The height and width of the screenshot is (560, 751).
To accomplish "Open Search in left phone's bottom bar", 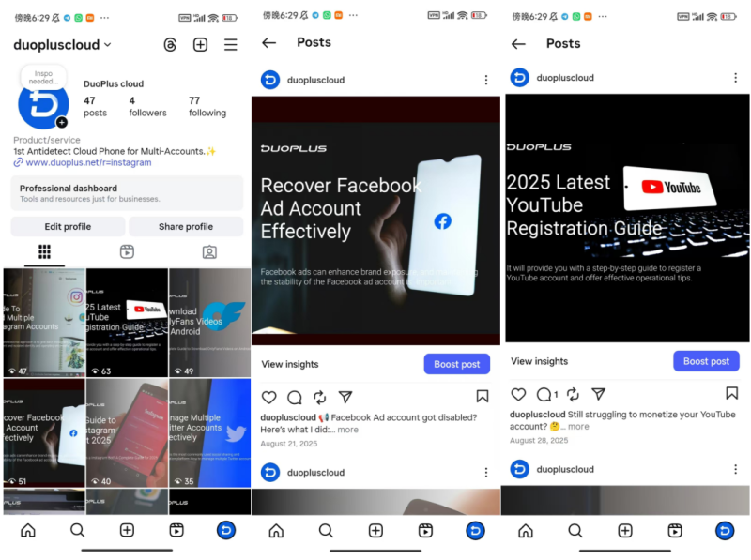I will click(77, 530).
